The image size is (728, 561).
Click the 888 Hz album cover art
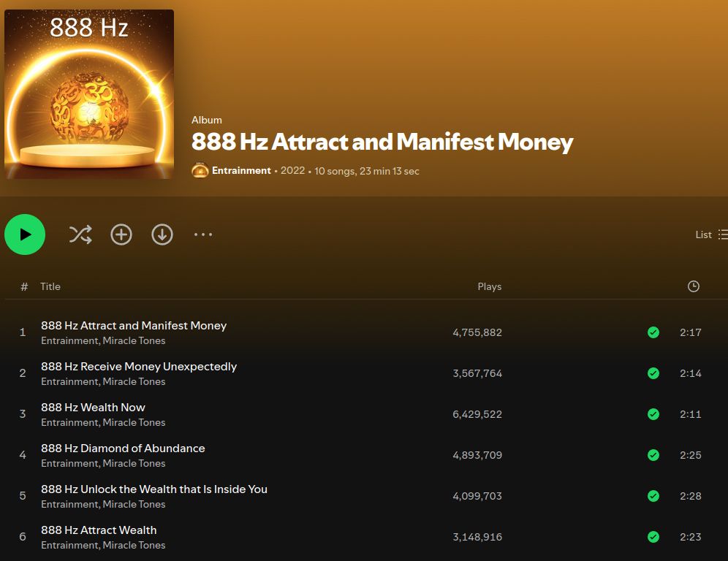pyautogui.click(x=89, y=94)
